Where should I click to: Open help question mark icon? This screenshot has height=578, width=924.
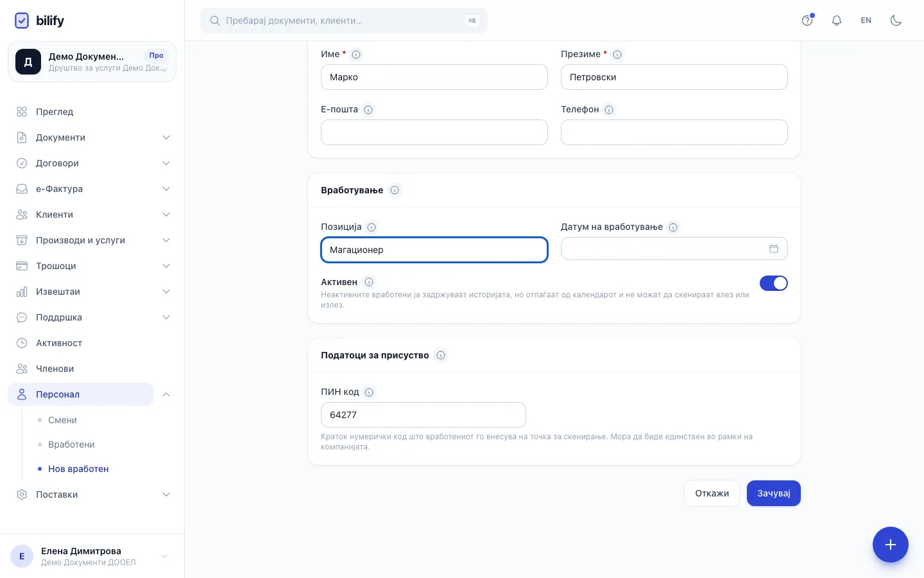click(807, 21)
